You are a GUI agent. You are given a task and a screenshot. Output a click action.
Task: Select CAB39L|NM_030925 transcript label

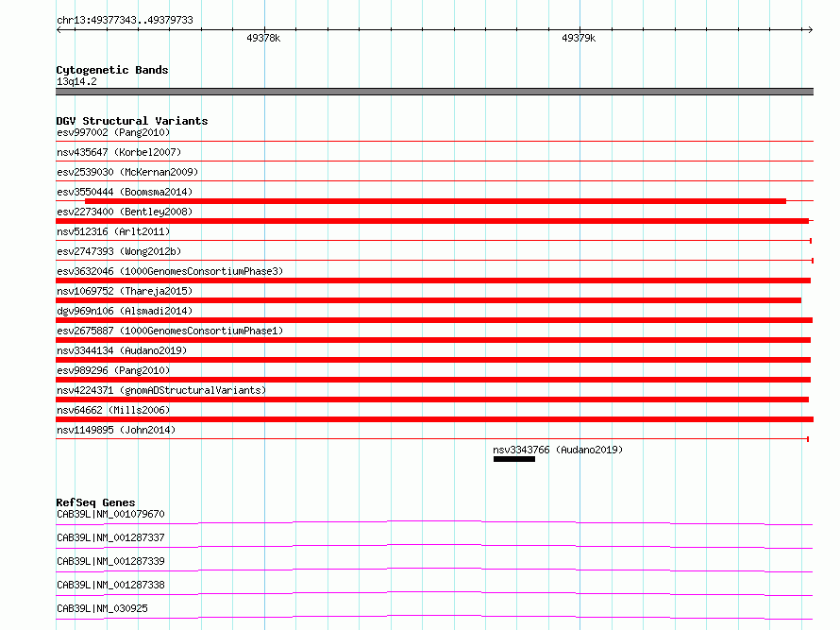click(102, 608)
